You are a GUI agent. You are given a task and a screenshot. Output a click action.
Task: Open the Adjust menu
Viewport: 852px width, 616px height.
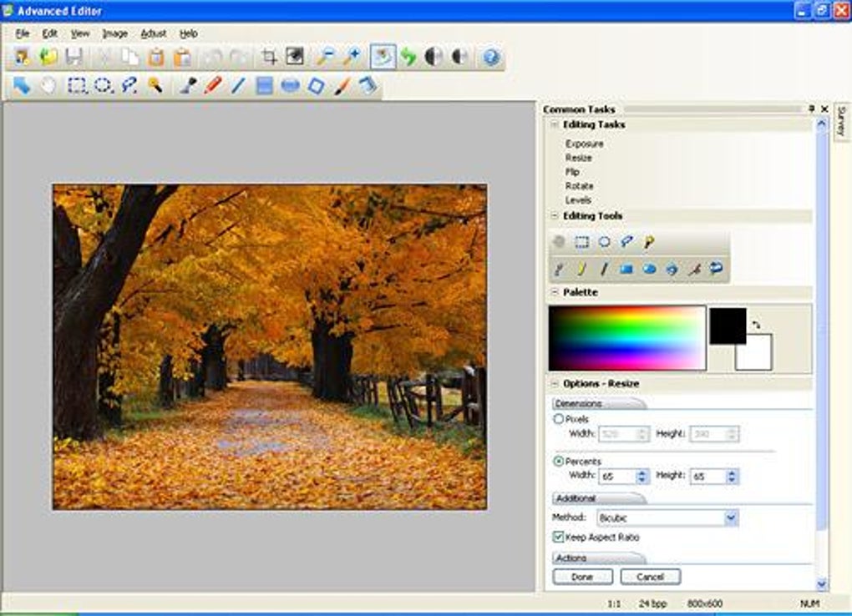click(153, 33)
